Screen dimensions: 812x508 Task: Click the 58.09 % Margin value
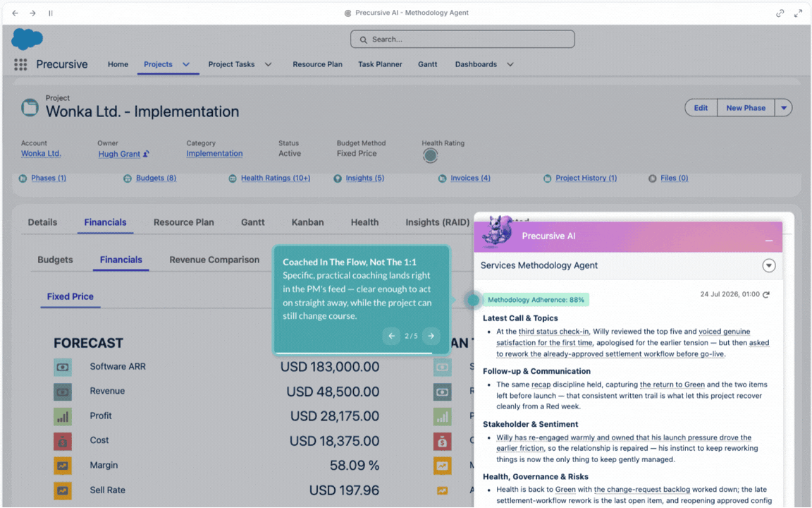coord(355,466)
